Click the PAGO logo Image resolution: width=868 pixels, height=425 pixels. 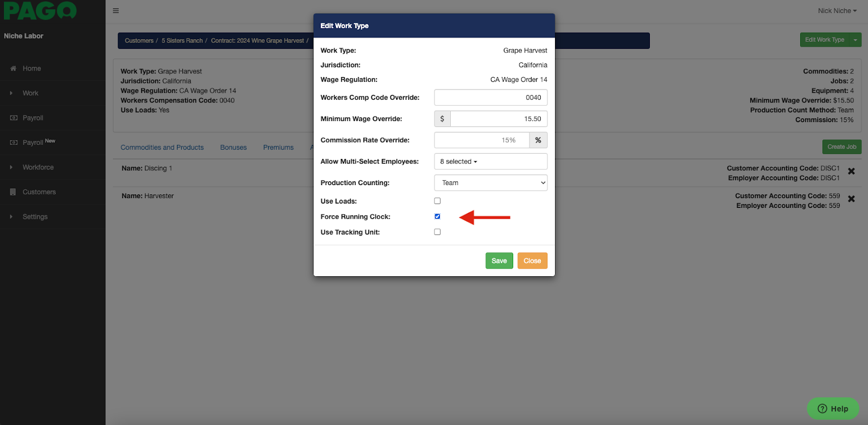click(x=40, y=10)
